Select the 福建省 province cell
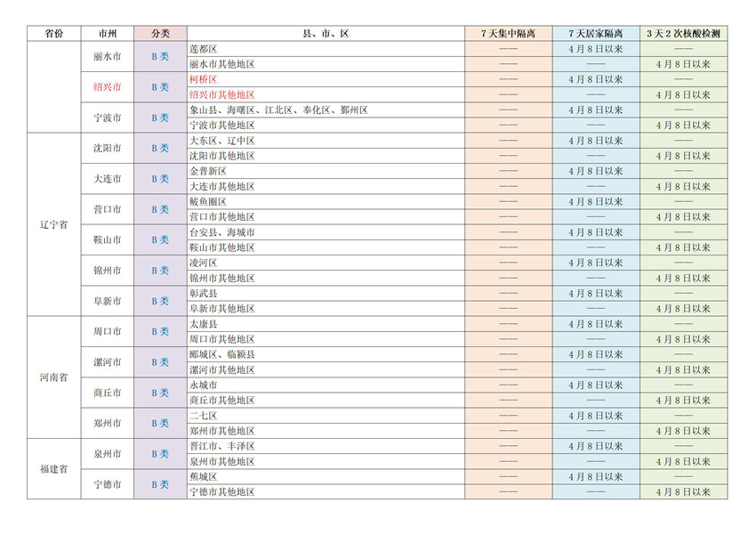This screenshot has height=535, width=756. tap(54, 469)
